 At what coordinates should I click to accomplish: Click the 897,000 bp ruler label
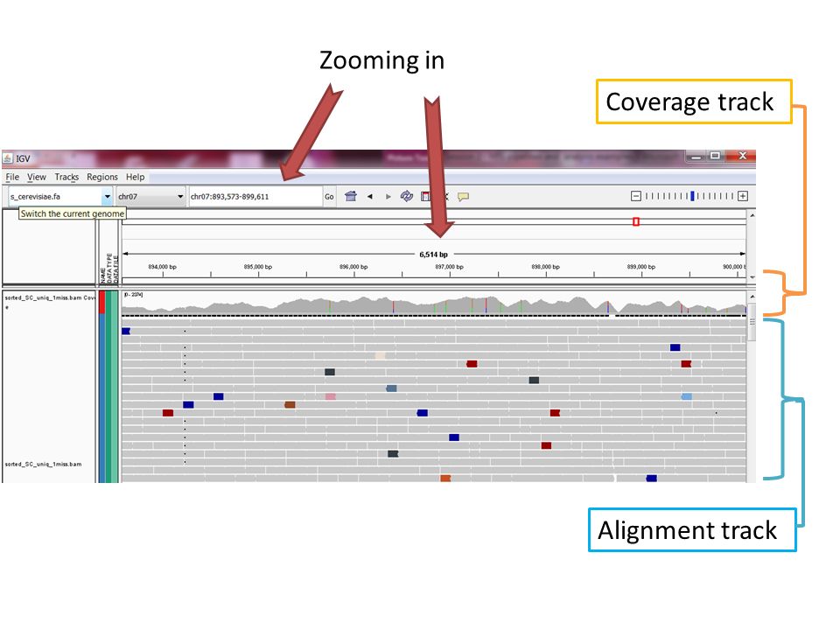click(x=449, y=267)
